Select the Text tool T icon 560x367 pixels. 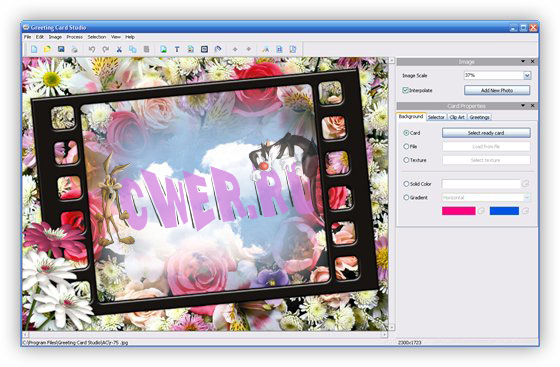click(x=177, y=49)
